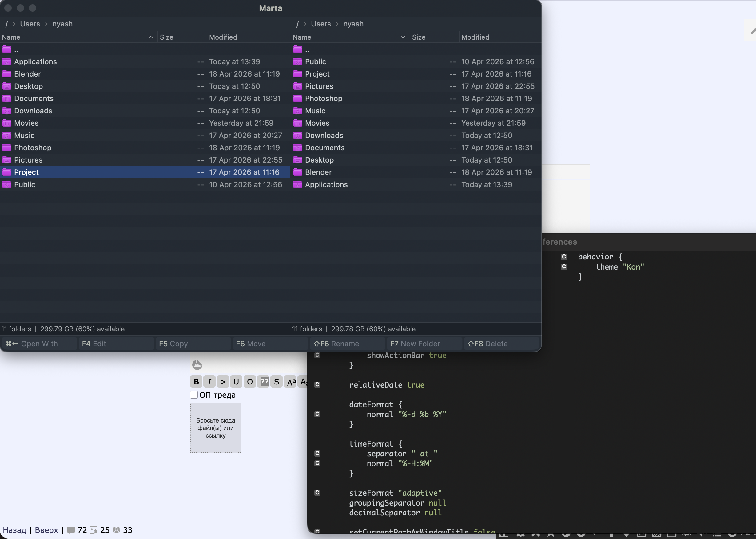Viewport: 756px width, 539px height.
Task: Click the F4 Edit action button
Action: pyautogui.click(x=116, y=344)
